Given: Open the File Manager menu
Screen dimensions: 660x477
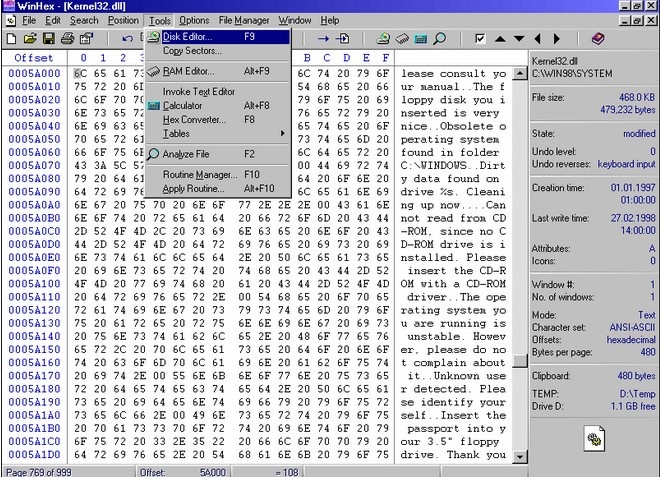Looking at the screenshot, I should point(244,20).
